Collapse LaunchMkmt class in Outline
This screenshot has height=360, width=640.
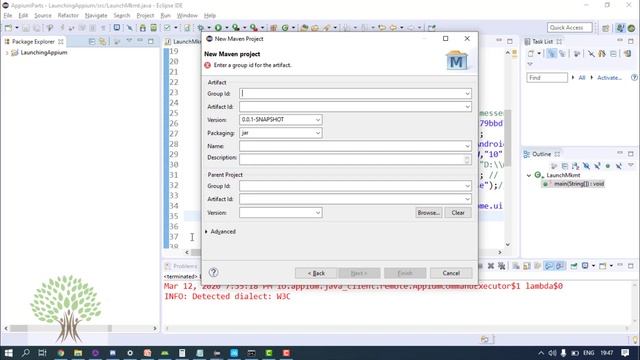[x=529, y=175]
